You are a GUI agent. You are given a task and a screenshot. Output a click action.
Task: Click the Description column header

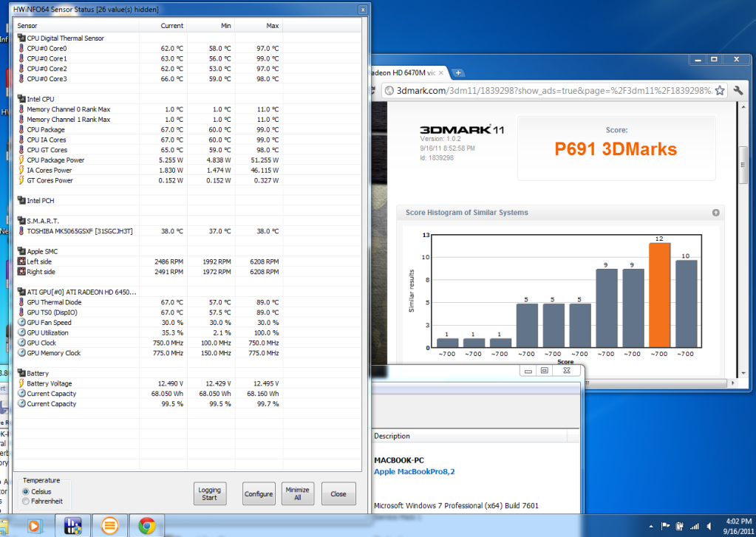click(470, 436)
